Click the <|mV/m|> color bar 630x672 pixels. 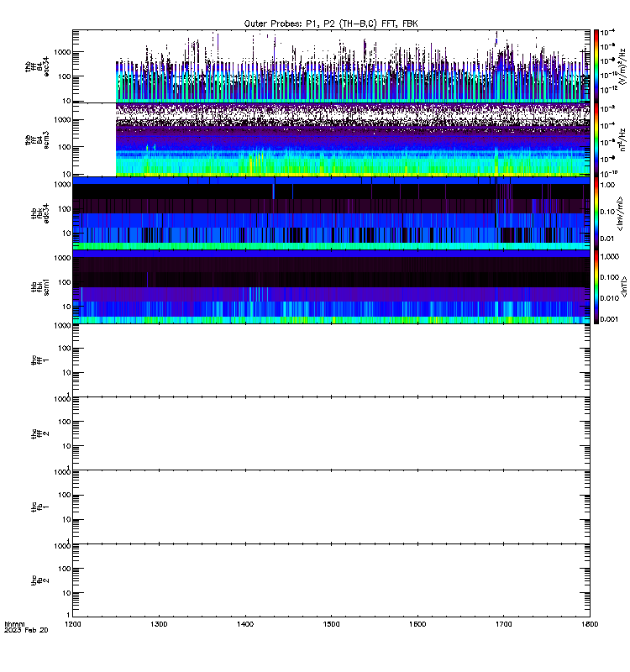point(596,213)
